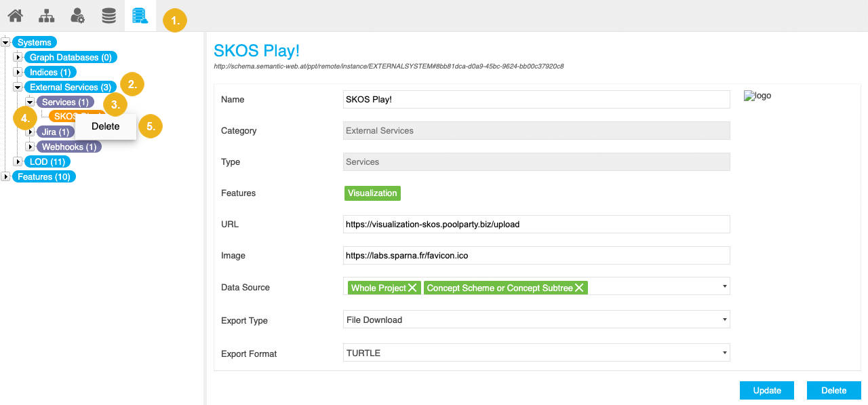Click into the URL input field
The image size is (868, 405).
point(536,224)
